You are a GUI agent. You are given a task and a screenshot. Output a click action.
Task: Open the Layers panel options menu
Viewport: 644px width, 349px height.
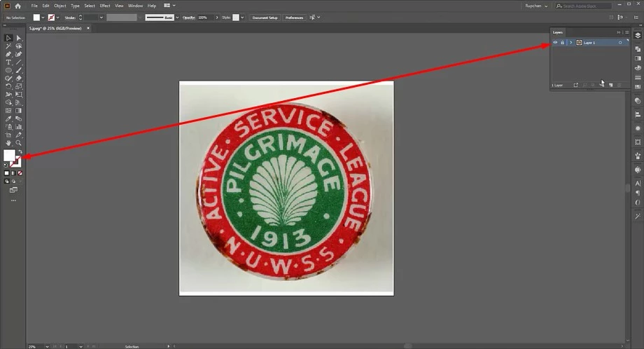(x=626, y=32)
